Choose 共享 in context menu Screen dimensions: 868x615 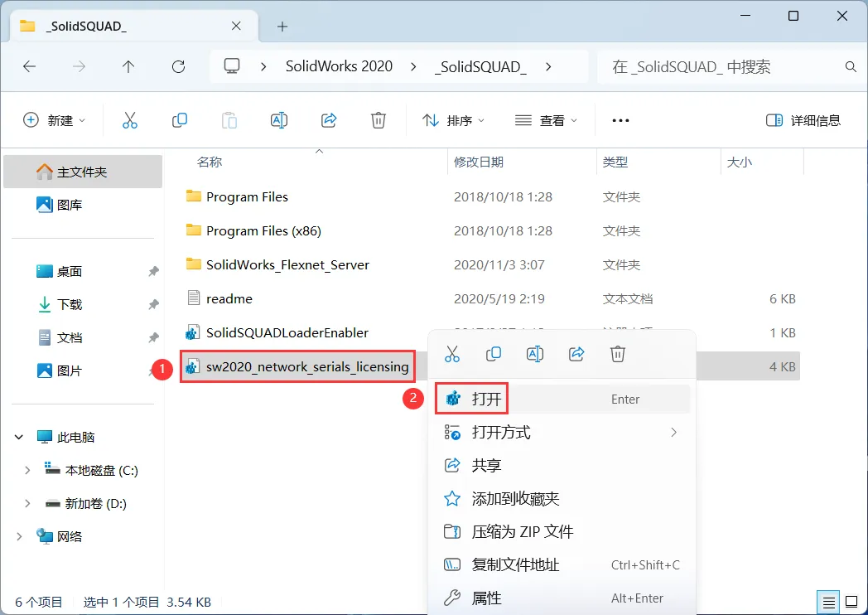click(x=562, y=466)
